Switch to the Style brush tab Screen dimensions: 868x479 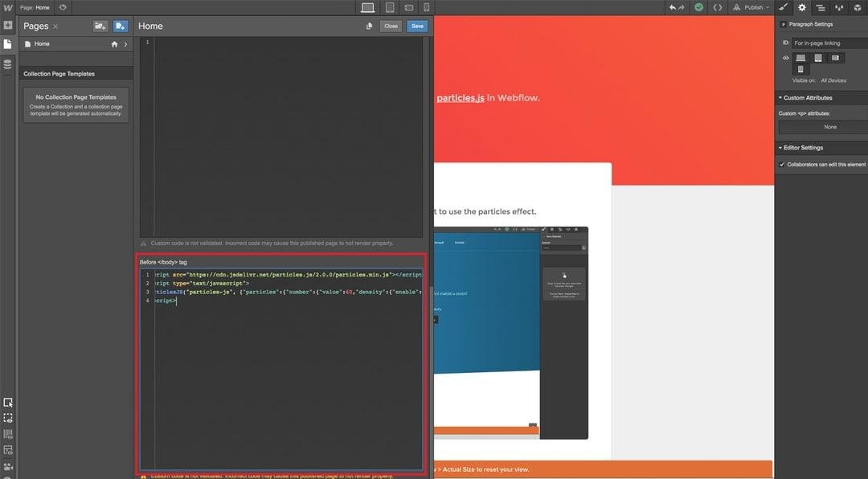784,8
